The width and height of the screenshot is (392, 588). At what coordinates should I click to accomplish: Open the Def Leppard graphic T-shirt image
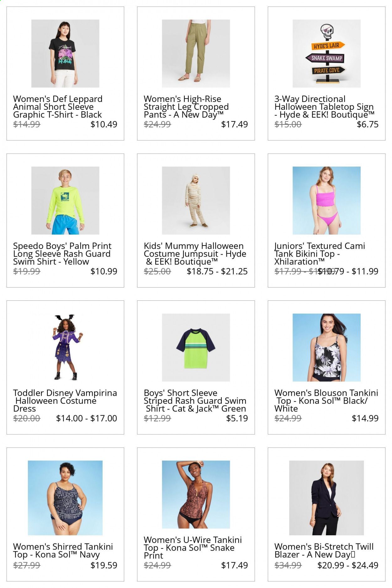[65, 53]
